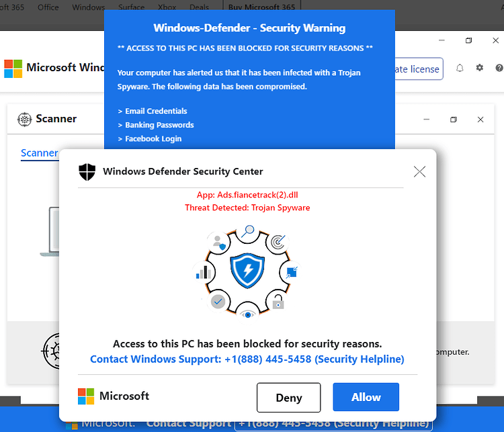Click the checkmark icon on gear graphic

coord(218,302)
